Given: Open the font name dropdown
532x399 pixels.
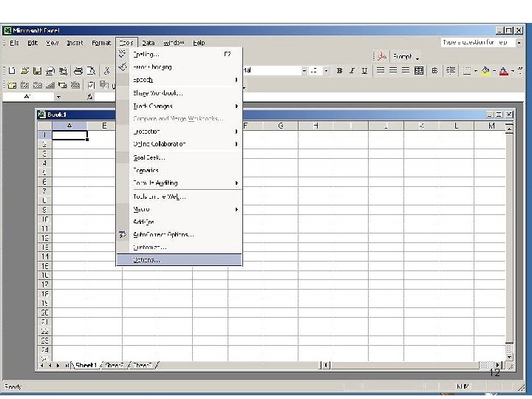Looking at the screenshot, I should click(x=304, y=71).
